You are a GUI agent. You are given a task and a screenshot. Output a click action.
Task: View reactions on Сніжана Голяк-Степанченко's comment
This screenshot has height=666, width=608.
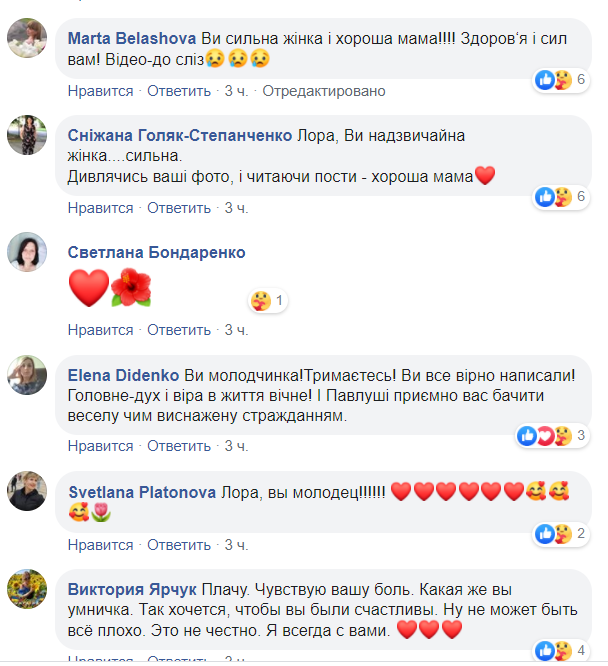click(x=561, y=197)
